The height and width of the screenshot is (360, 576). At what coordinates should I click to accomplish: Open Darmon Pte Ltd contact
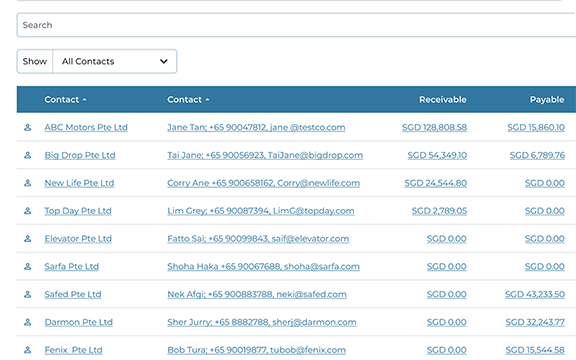(x=79, y=322)
